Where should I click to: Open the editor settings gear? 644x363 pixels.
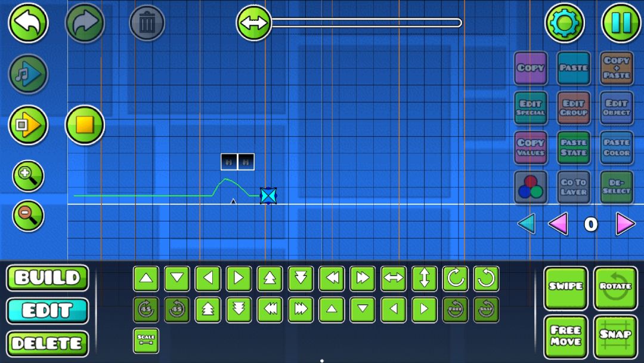(564, 23)
